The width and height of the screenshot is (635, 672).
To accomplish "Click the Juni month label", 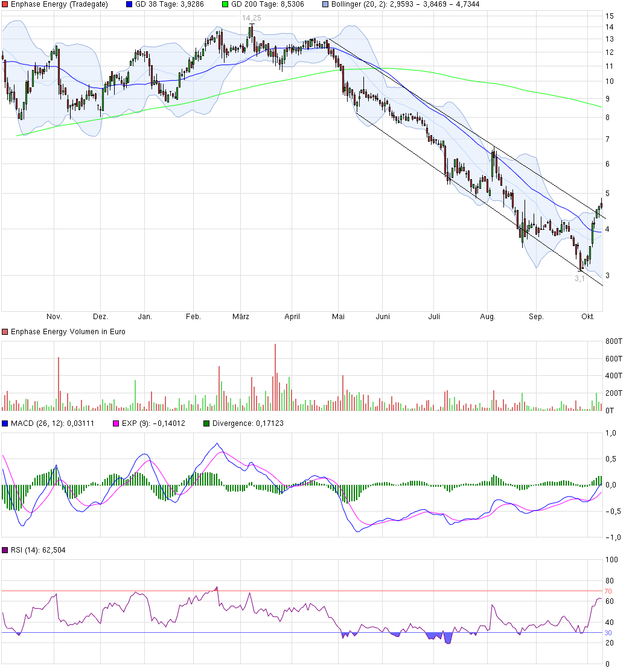I will point(383,317).
